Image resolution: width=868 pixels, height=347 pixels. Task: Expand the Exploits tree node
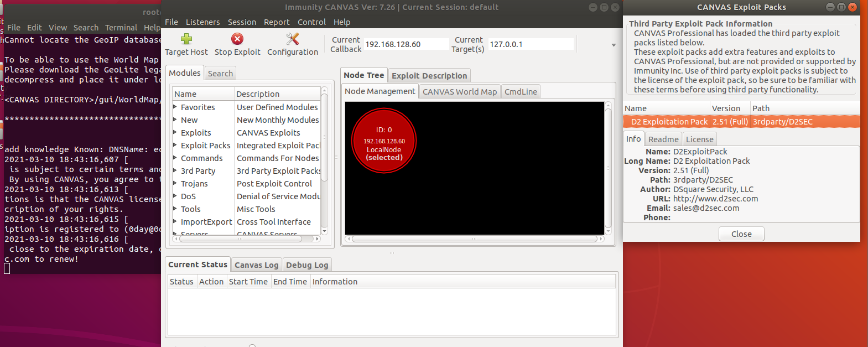click(175, 132)
